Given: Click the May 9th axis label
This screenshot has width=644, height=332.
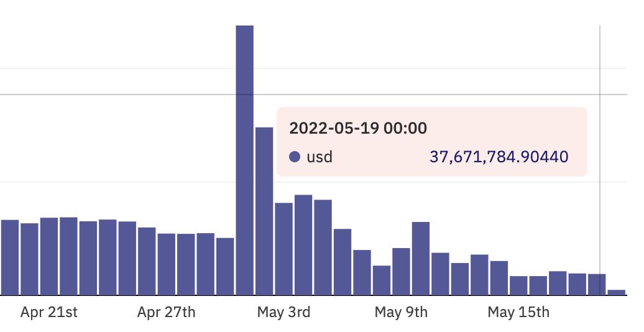Looking at the screenshot, I should point(401,312).
